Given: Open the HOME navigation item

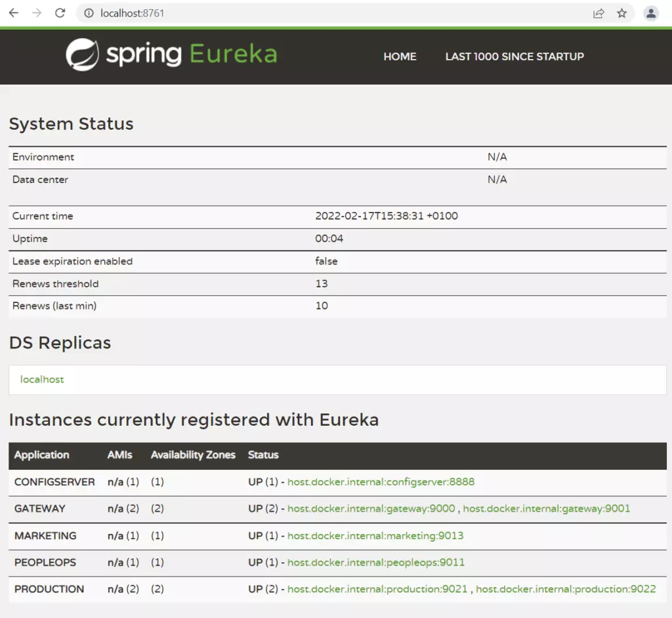Looking at the screenshot, I should click(x=400, y=56).
